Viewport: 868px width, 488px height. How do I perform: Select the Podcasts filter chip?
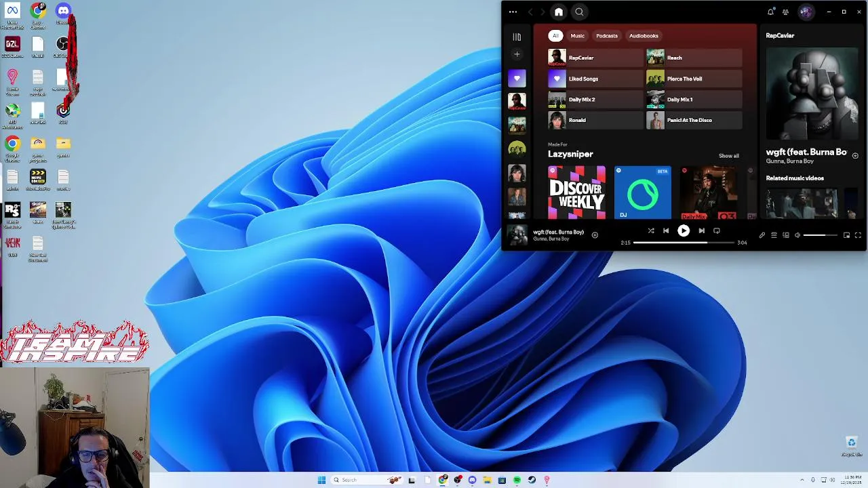point(607,36)
